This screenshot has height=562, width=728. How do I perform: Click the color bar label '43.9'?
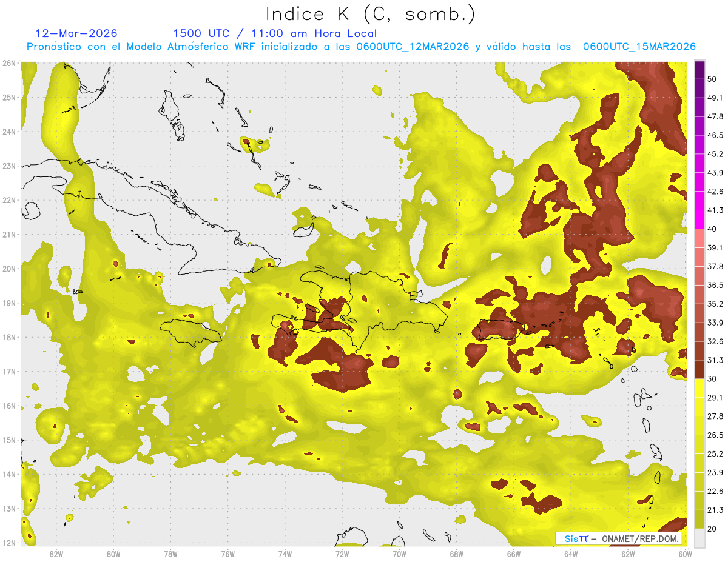pos(715,173)
